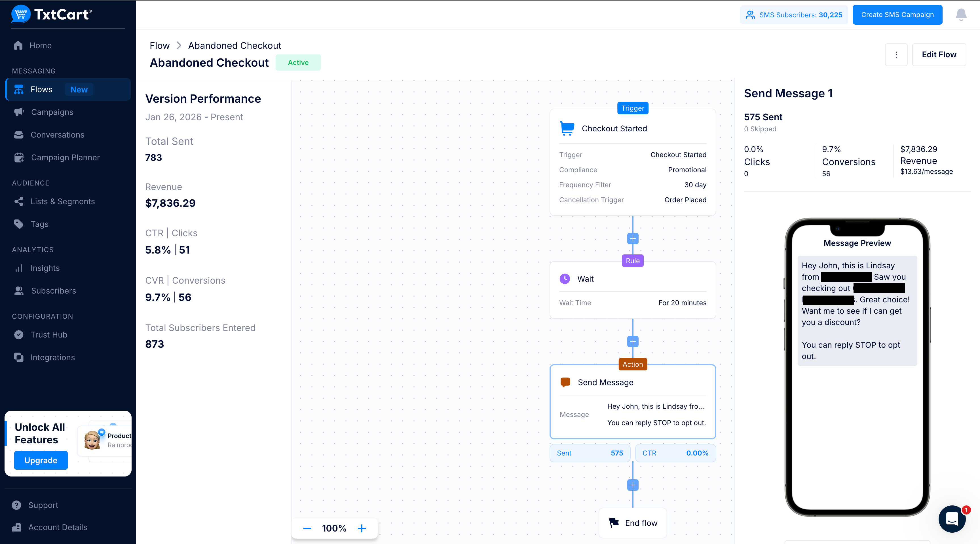Click the End flow flag icon
This screenshot has width=980, height=544.
tap(614, 523)
